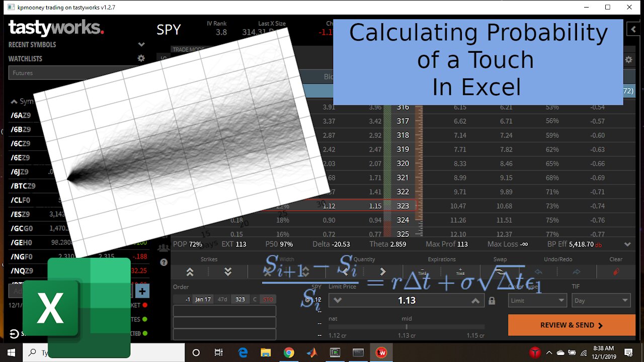Switch to tastyworks taskbar icon

(x=382, y=352)
